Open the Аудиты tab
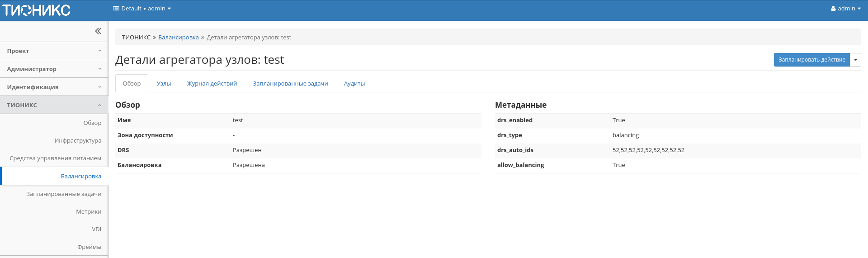The image size is (868, 258). [354, 84]
